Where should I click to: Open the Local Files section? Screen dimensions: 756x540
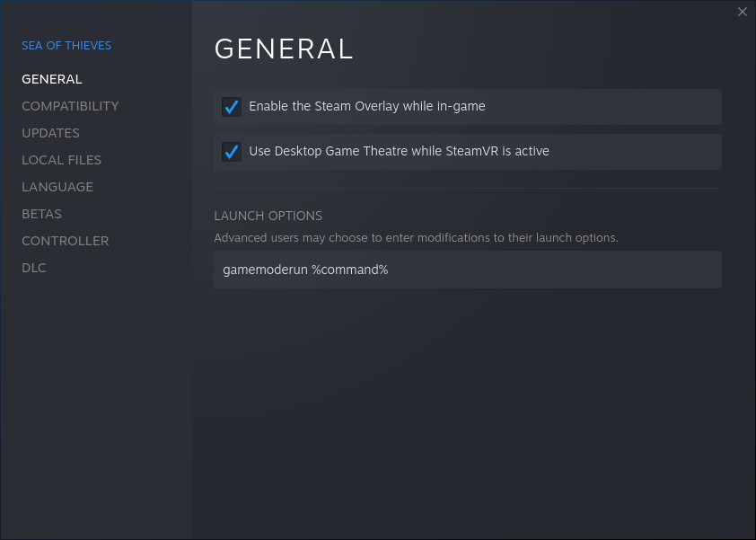(62, 160)
